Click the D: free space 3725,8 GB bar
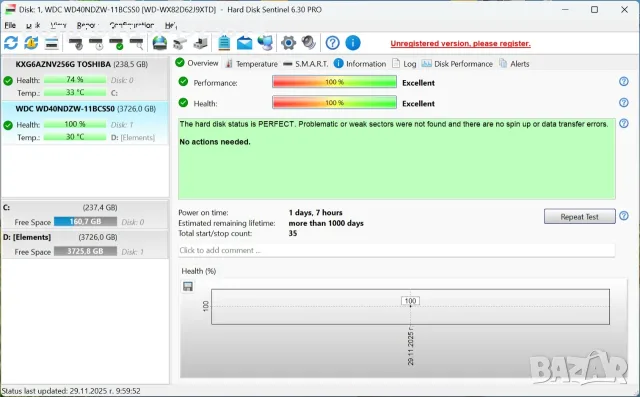This screenshot has width=640, height=397. coord(85,251)
